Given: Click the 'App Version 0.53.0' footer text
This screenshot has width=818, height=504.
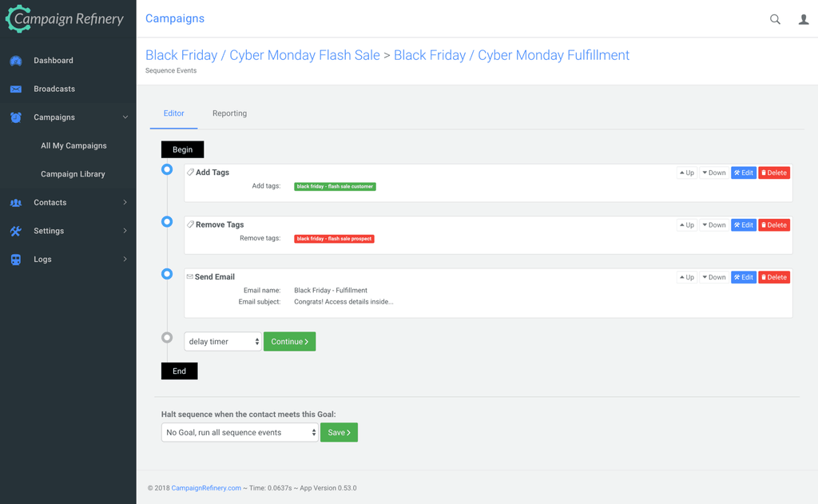Looking at the screenshot, I should (x=328, y=488).
